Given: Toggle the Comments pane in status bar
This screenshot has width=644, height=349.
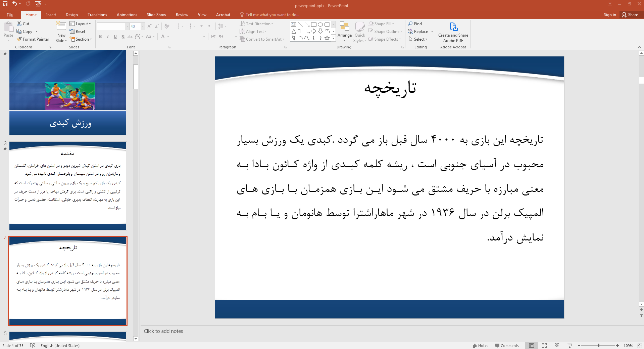Looking at the screenshot, I should click(x=507, y=346).
